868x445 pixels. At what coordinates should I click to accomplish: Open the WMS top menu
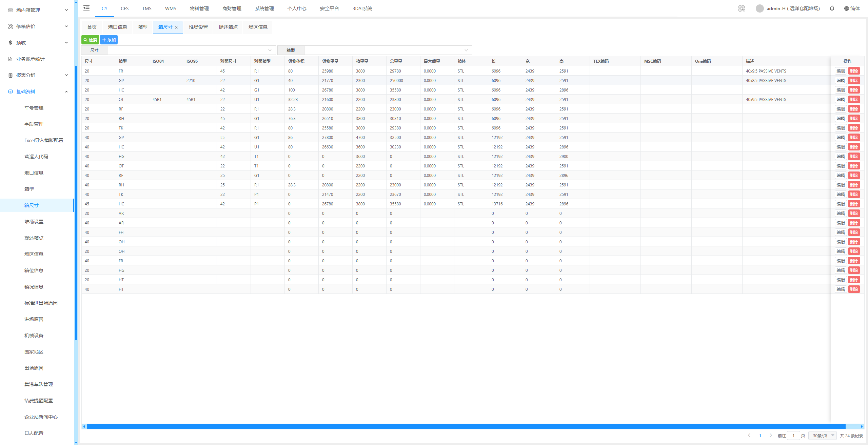pos(171,8)
